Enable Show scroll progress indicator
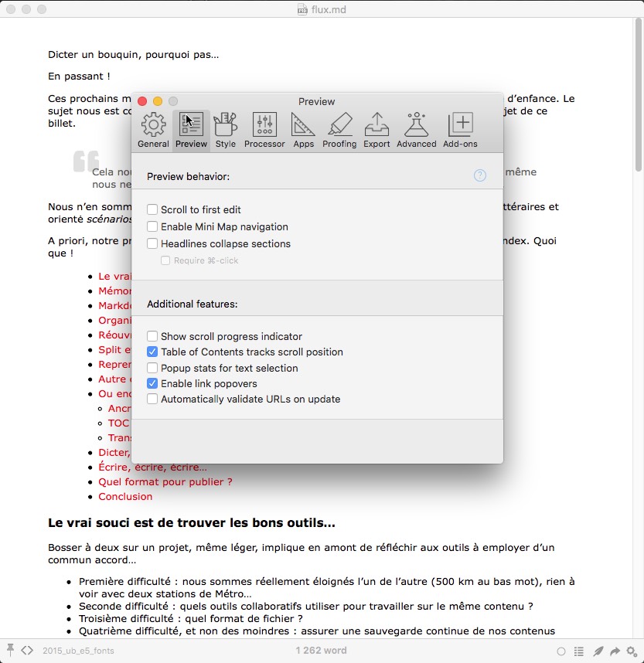Screen dimensions: 644x663 pos(152,336)
